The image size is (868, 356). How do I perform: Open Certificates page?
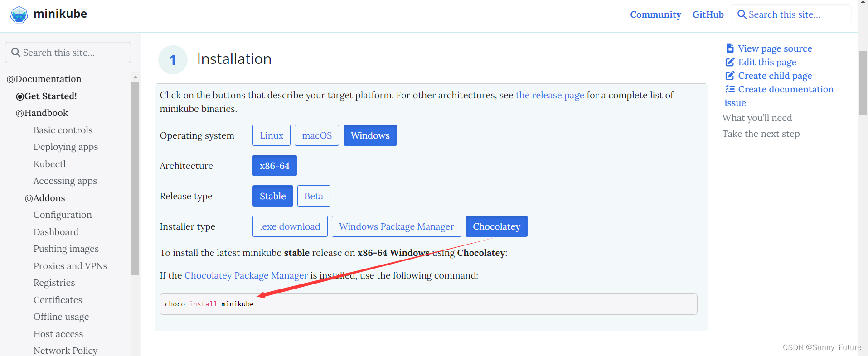[58, 300]
